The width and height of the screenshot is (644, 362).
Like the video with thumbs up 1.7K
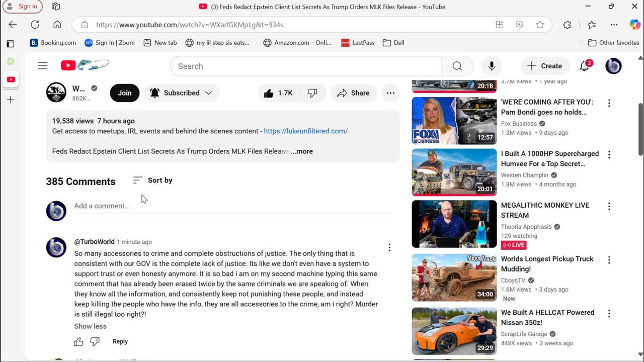[x=278, y=93]
